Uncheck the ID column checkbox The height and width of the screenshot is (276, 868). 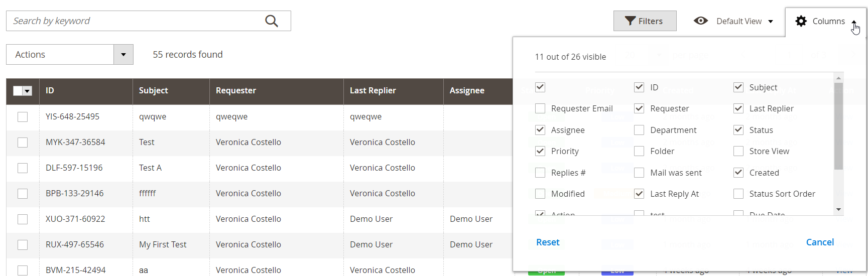[639, 87]
